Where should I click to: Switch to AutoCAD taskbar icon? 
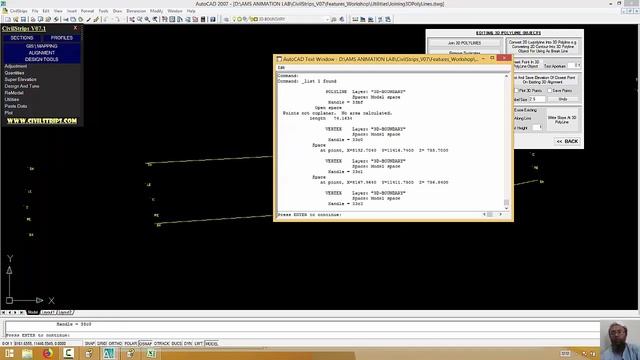109,353
